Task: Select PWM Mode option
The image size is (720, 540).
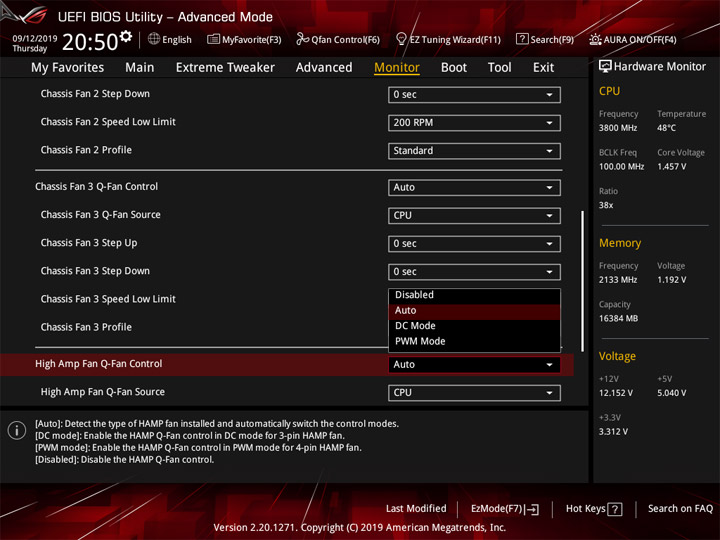Action: point(474,341)
